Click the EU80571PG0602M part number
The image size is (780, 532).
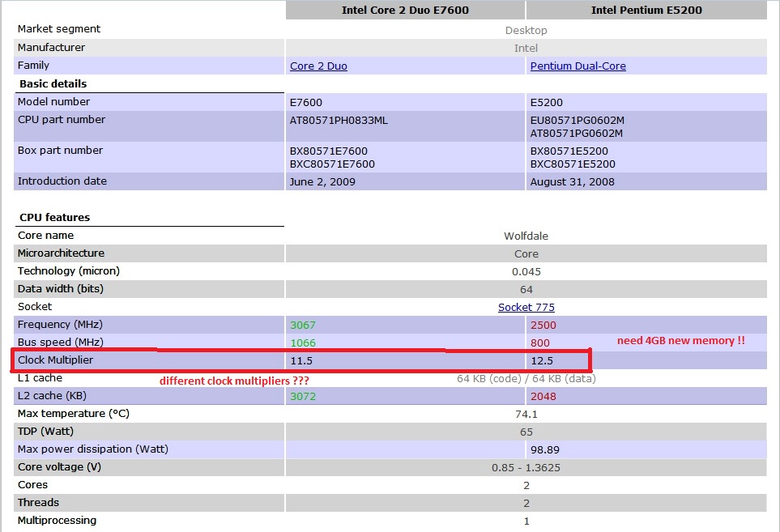tap(577, 121)
